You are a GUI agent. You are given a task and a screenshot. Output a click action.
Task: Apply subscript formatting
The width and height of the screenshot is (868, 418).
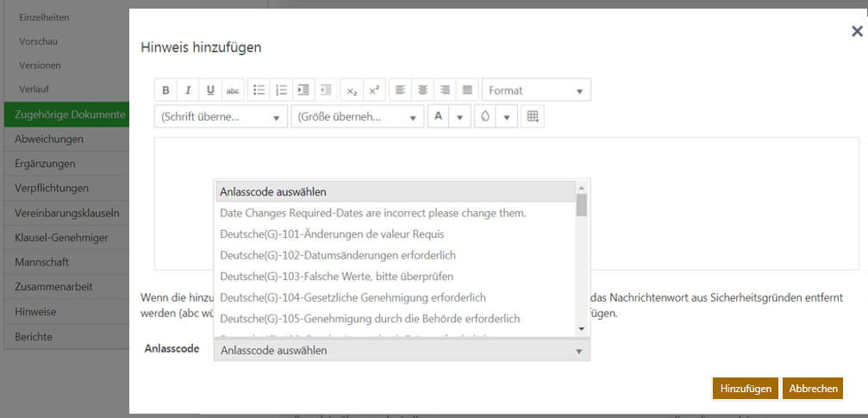click(352, 90)
